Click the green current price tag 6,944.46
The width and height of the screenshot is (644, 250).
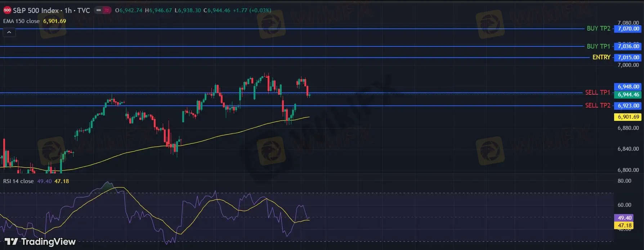629,95
